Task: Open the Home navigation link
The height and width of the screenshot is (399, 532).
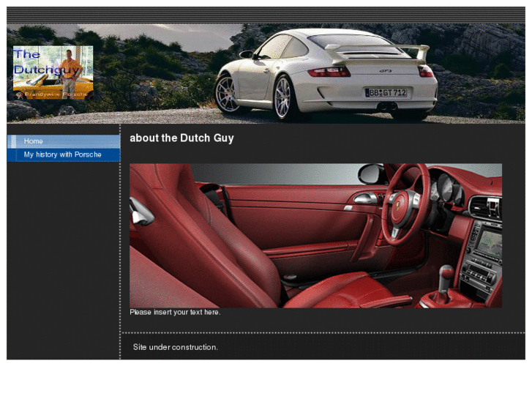Action: [x=64, y=141]
